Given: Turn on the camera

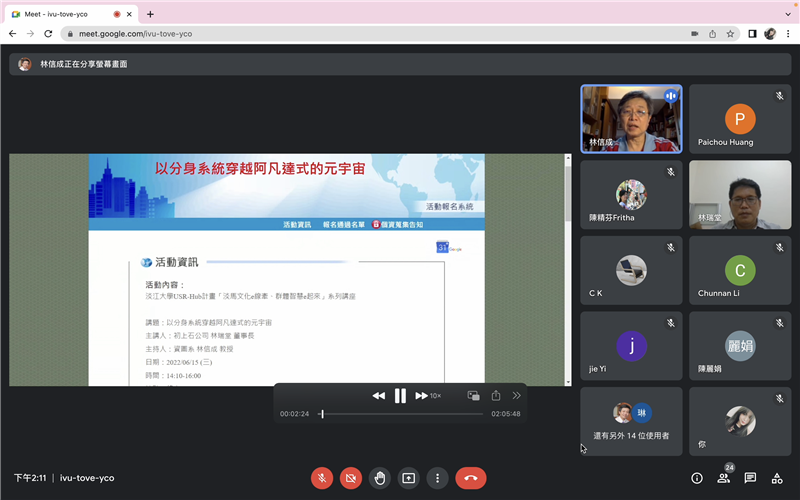Looking at the screenshot, I should click(x=351, y=478).
